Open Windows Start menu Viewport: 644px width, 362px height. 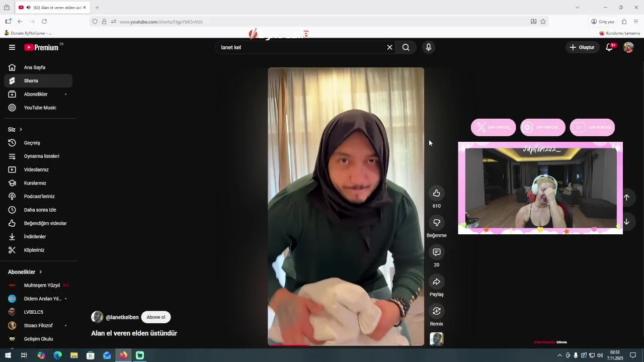tap(8, 355)
